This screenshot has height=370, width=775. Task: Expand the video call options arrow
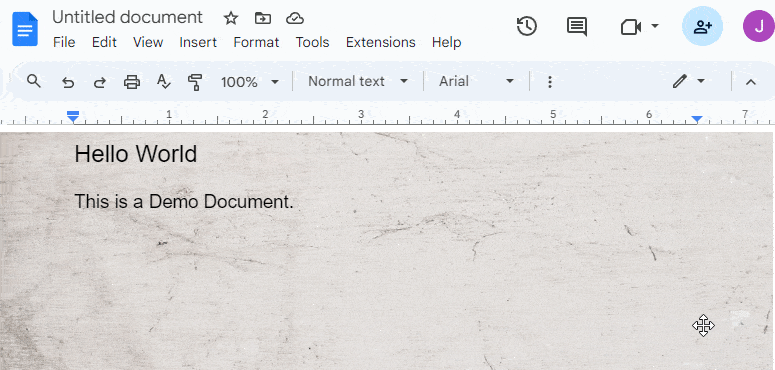[x=655, y=26]
